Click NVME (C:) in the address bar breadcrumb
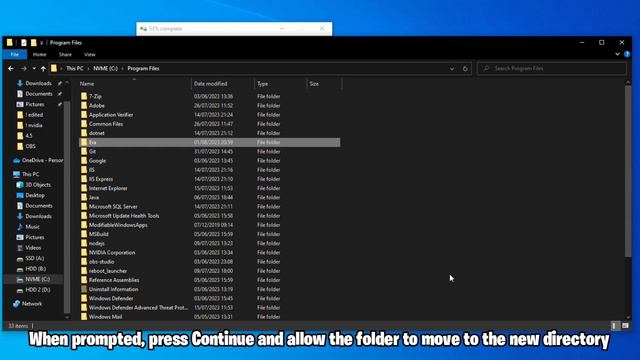The image size is (640, 360). [105, 69]
